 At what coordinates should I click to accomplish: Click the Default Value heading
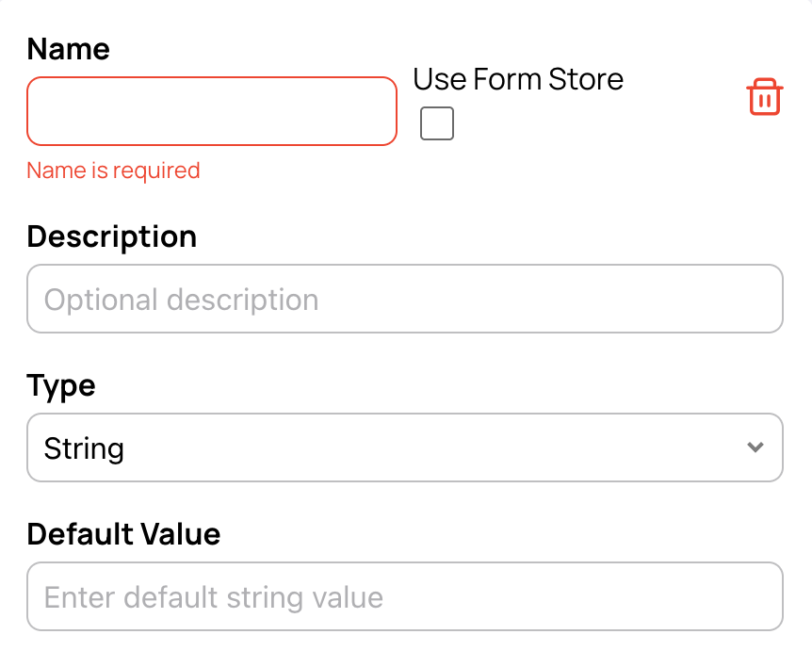tap(123, 534)
